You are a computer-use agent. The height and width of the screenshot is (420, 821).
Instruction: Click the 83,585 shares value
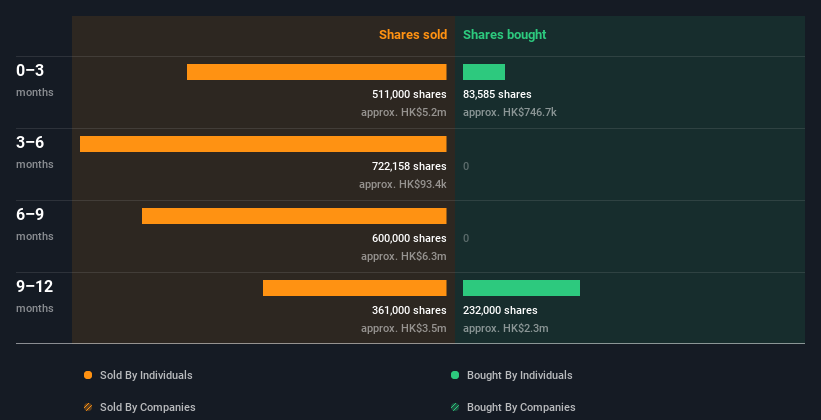click(x=497, y=94)
